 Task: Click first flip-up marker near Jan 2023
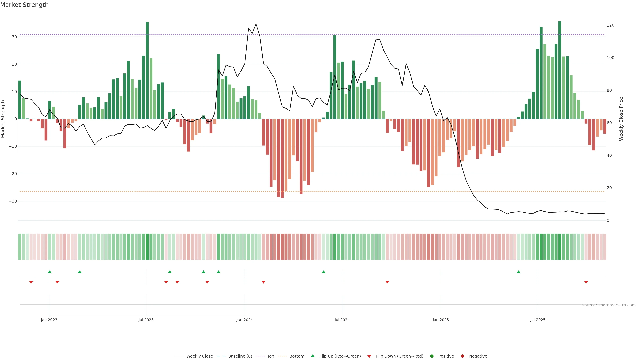click(x=50, y=272)
